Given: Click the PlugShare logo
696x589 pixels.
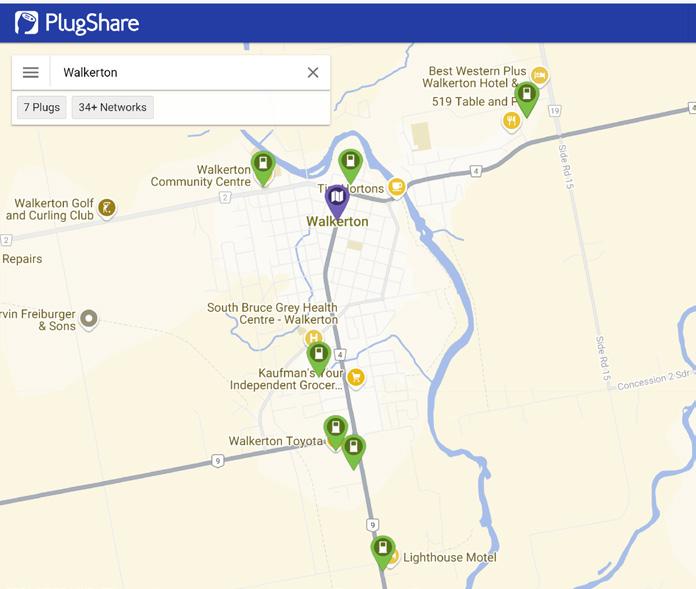Looking at the screenshot, I should tap(77, 23).
